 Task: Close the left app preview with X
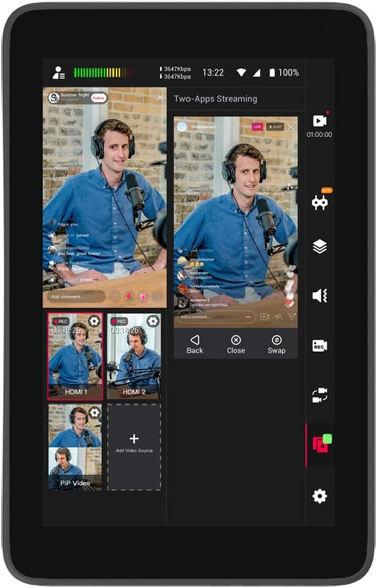point(160,98)
